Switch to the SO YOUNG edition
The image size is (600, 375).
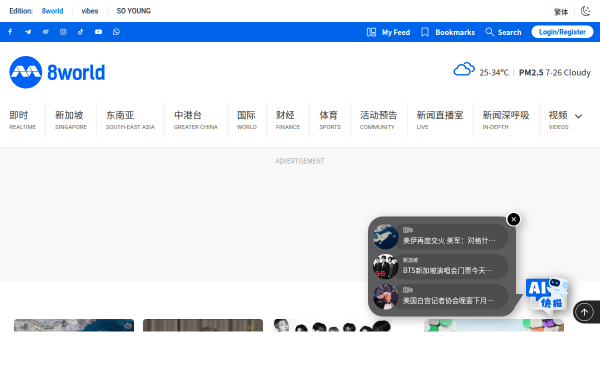click(x=134, y=11)
